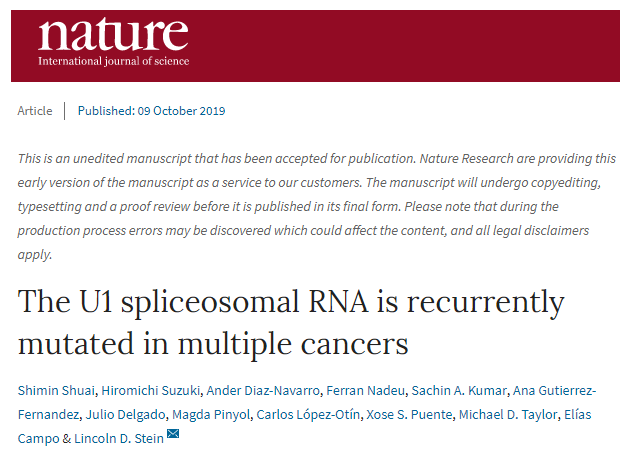Click the unedited manuscript notice text
Screen dimensions: 632x463
pos(316,206)
